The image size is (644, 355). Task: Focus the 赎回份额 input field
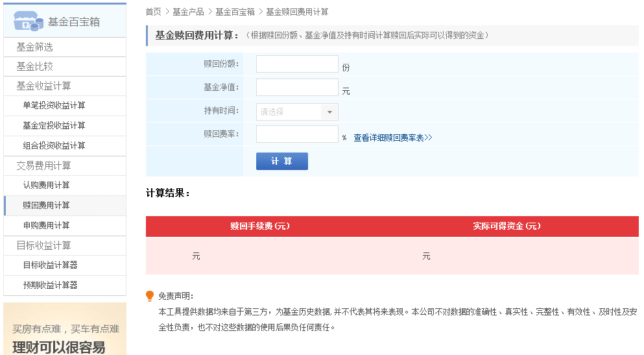[x=297, y=64]
